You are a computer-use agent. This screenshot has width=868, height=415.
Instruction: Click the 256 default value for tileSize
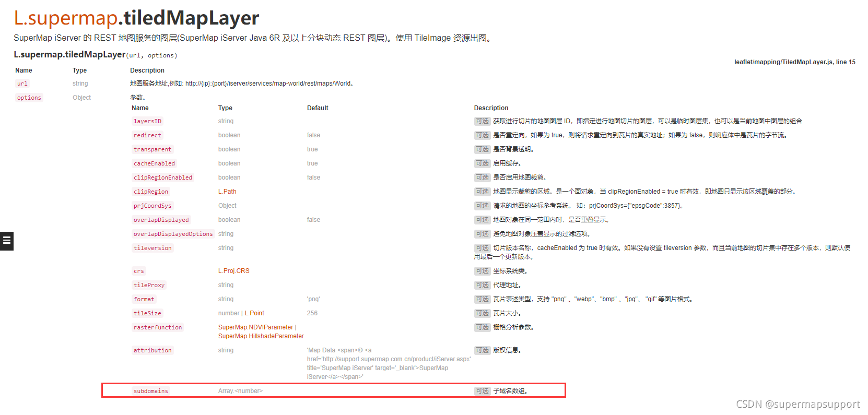(312, 313)
